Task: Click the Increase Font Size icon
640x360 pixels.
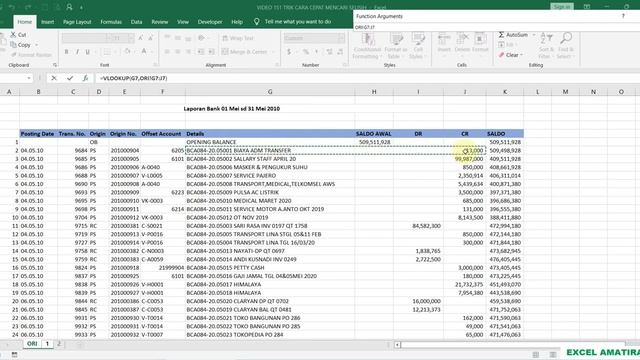Action: click(140, 38)
